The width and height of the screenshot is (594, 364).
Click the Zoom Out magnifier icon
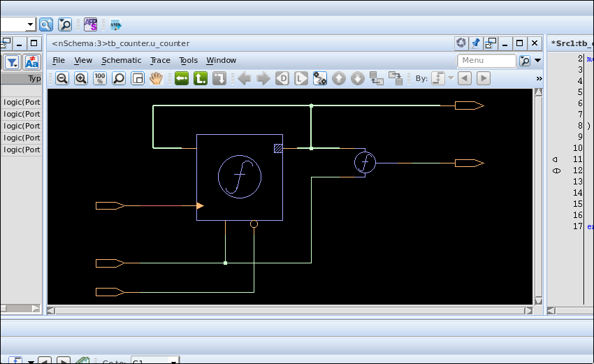click(62, 79)
